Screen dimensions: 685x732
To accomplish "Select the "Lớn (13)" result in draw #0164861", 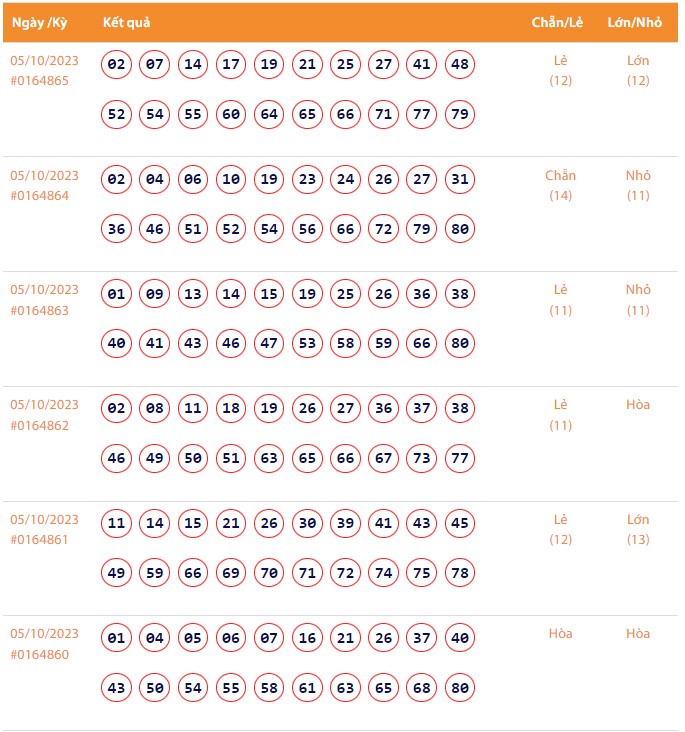I will (638, 529).
